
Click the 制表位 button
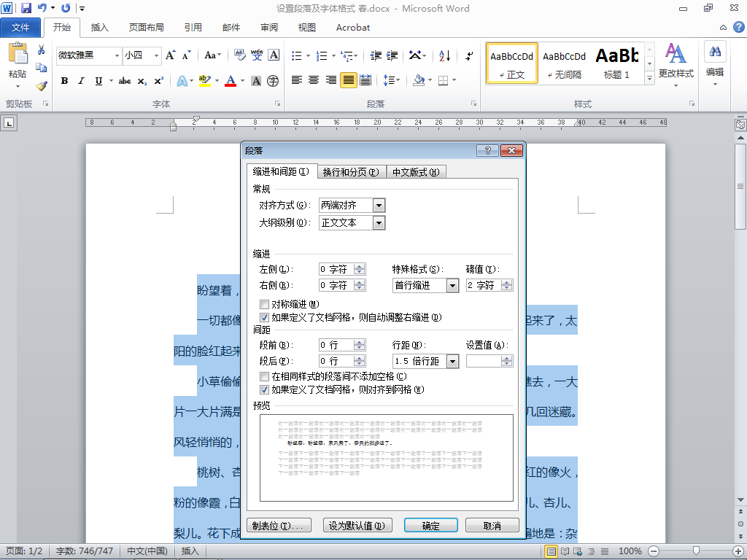pyautogui.click(x=279, y=526)
